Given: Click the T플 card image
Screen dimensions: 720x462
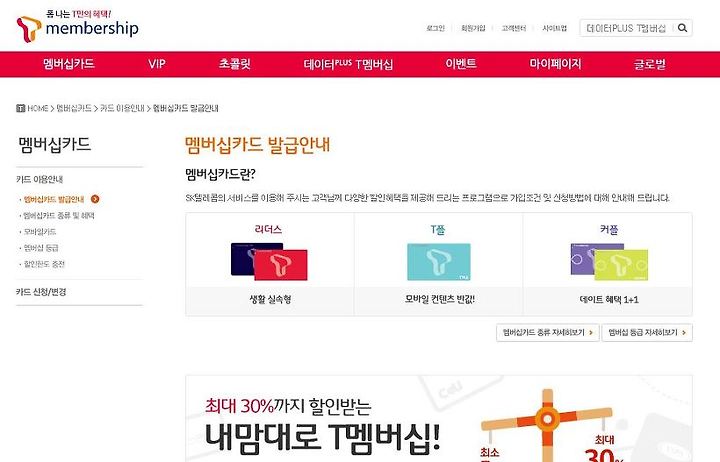Looking at the screenshot, I should [x=439, y=262].
